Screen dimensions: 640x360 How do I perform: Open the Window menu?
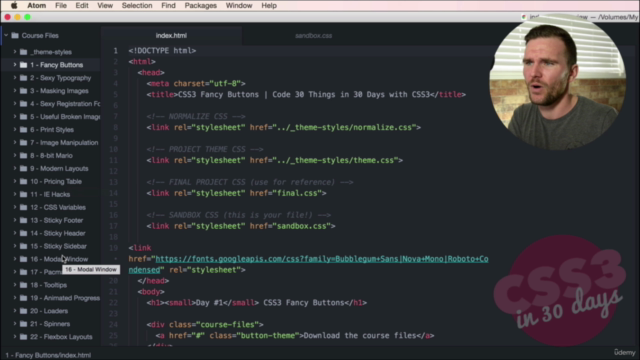tap(239, 6)
